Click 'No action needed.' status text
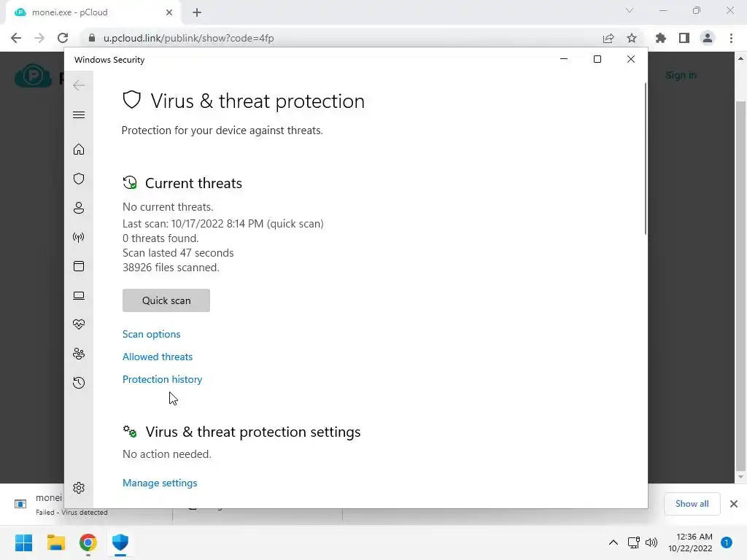747x560 pixels. click(x=167, y=454)
